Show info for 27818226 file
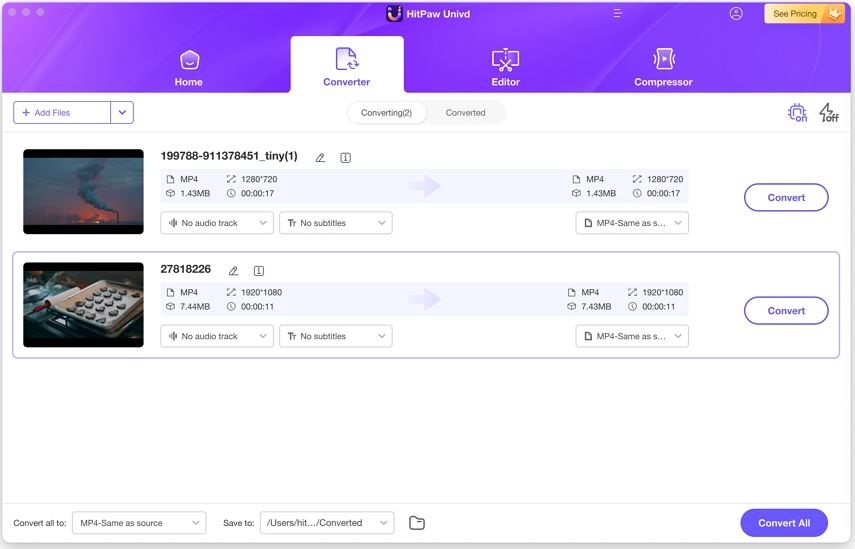 [258, 270]
